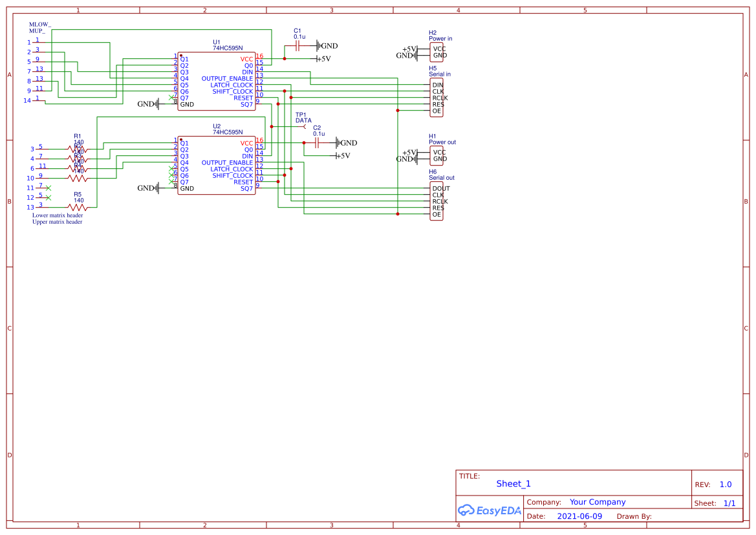Click the date field showing 2021-06-09

[x=579, y=516]
